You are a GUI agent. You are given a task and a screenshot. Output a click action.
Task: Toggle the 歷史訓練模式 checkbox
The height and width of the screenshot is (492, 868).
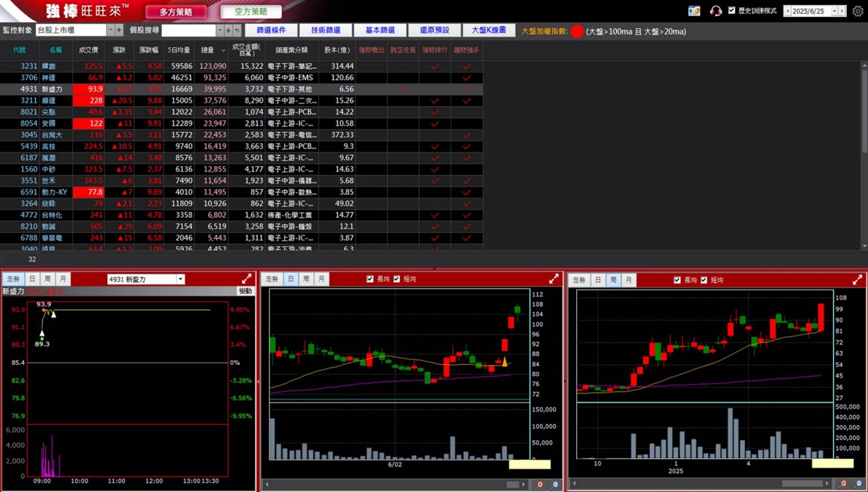(x=732, y=11)
